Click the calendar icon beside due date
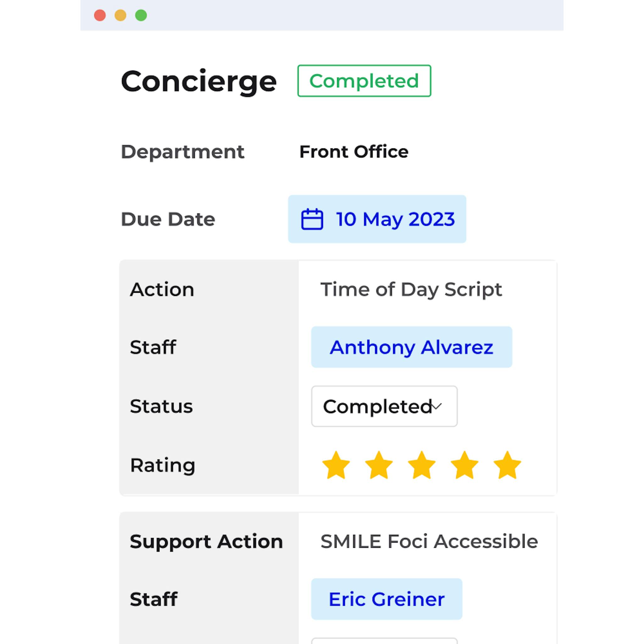 312,219
